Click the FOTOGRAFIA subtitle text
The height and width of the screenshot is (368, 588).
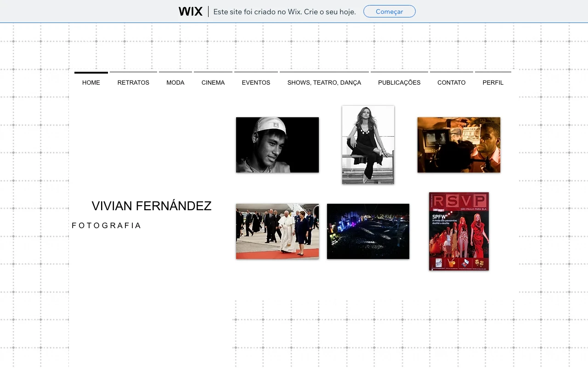coord(107,225)
